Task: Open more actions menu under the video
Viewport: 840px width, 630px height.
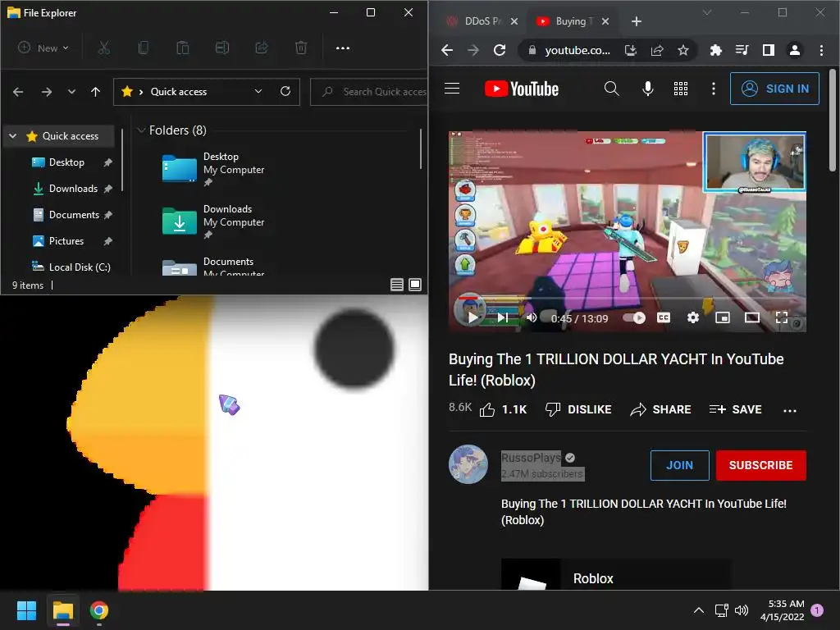Action: pyautogui.click(x=790, y=410)
